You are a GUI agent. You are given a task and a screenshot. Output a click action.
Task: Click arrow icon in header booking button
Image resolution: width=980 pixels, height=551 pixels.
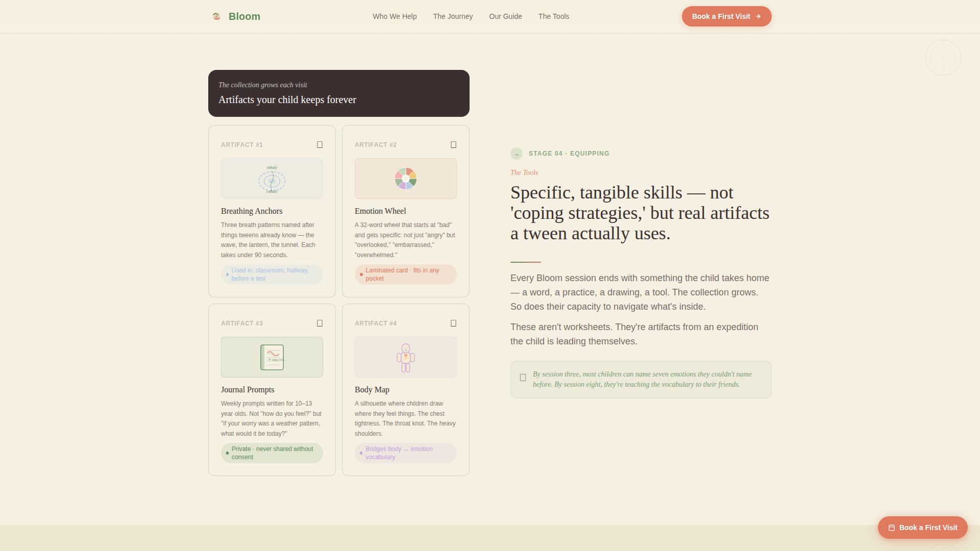click(758, 16)
